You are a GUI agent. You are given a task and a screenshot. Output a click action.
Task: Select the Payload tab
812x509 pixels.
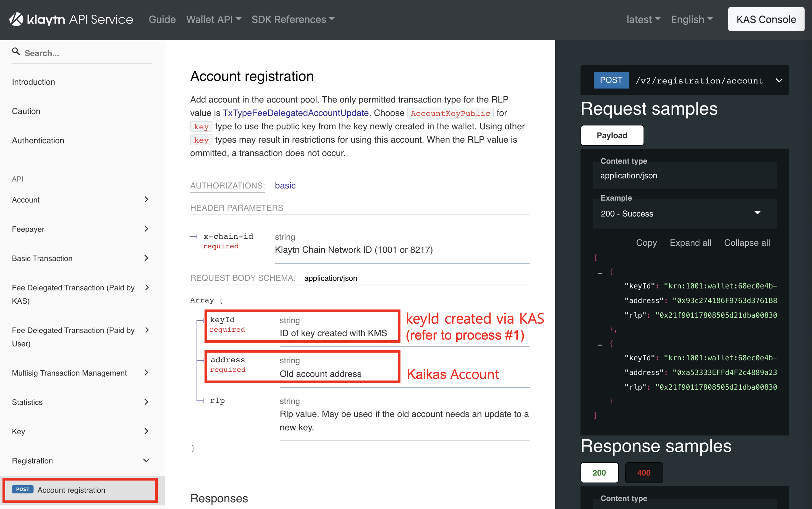pyautogui.click(x=612, y=135)
